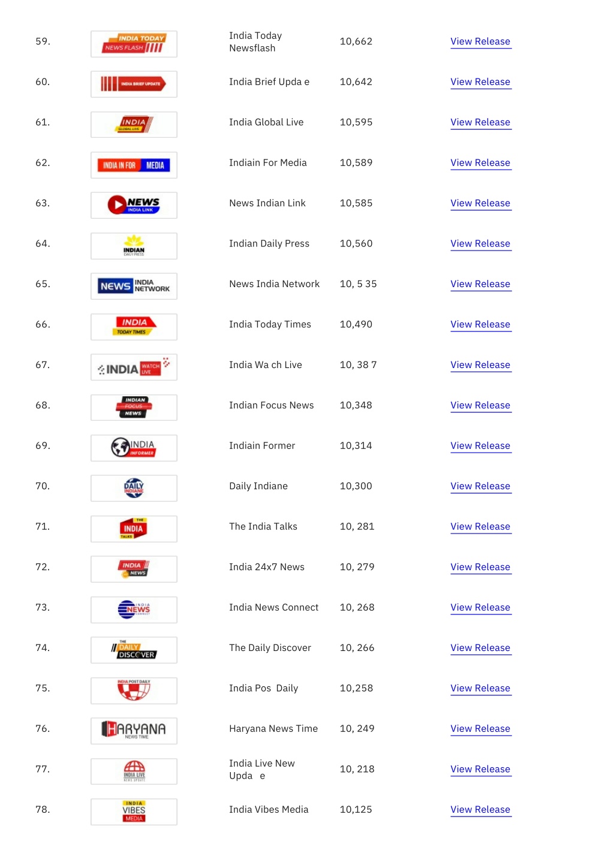Open the India Informer globe logo
This screenshot has height=868, width=614.
coord(134,448)
